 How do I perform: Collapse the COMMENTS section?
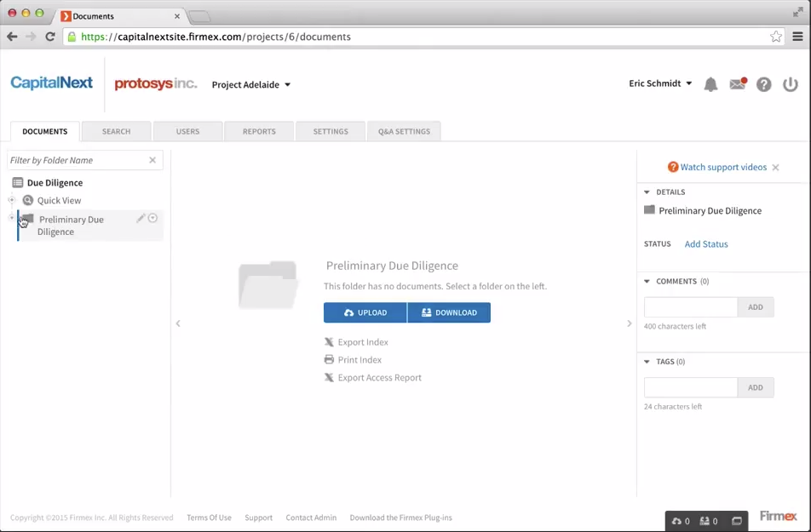click(647, 281)
